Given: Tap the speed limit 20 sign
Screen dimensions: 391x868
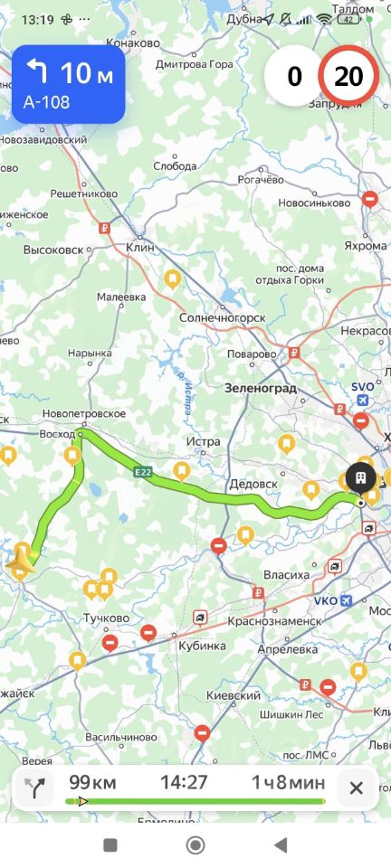Looking at the screenshot, I should pos(348,76).
